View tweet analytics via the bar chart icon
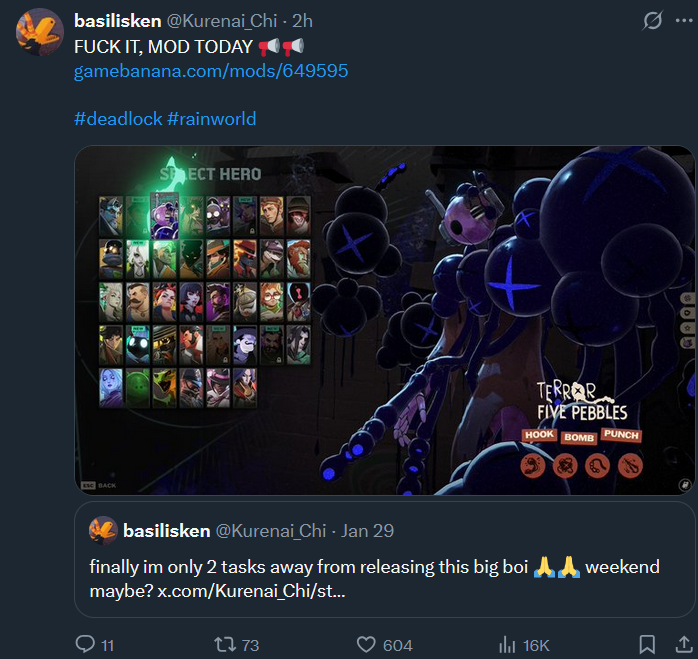This screenshot has width=698, height=659. pos(507,644)
